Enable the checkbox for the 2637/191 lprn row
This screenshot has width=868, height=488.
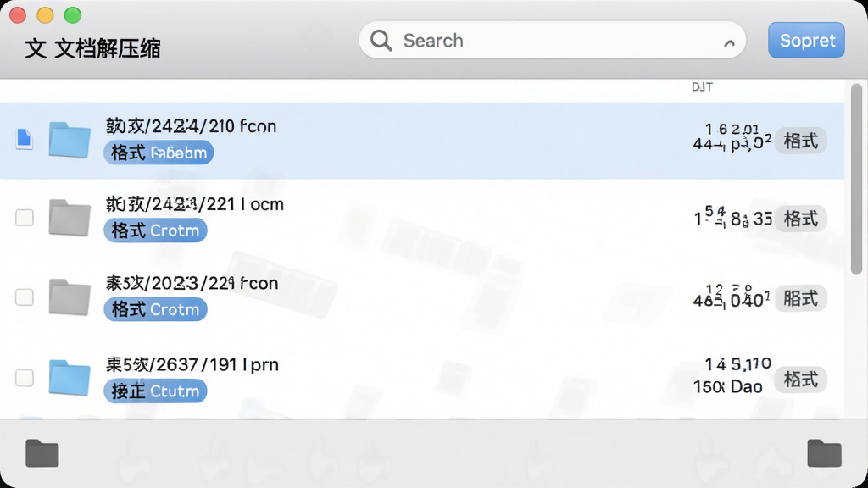[25, 378]
